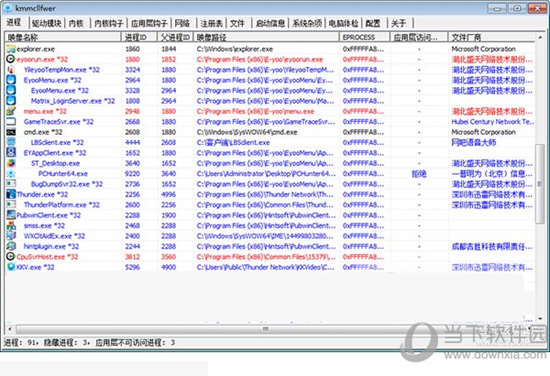Click the menu.exe process icon
The height and width of the screenshot is (376, 550).
click(11, 111)
